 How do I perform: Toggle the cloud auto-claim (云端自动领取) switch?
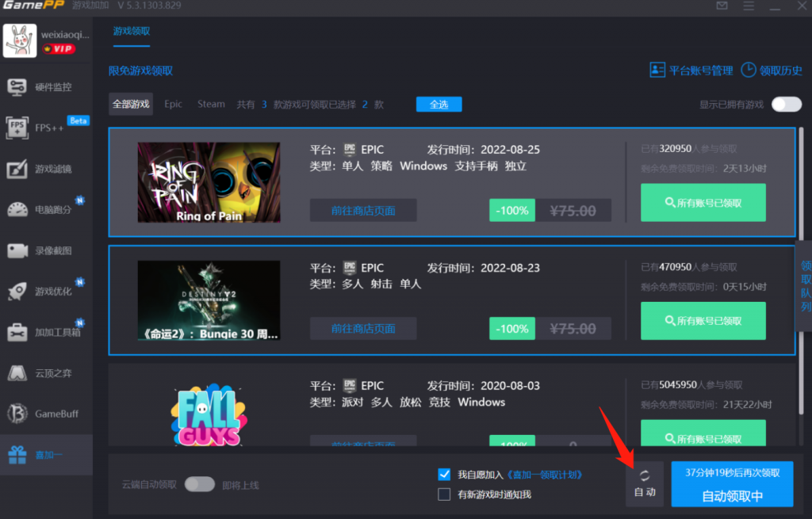200,484
